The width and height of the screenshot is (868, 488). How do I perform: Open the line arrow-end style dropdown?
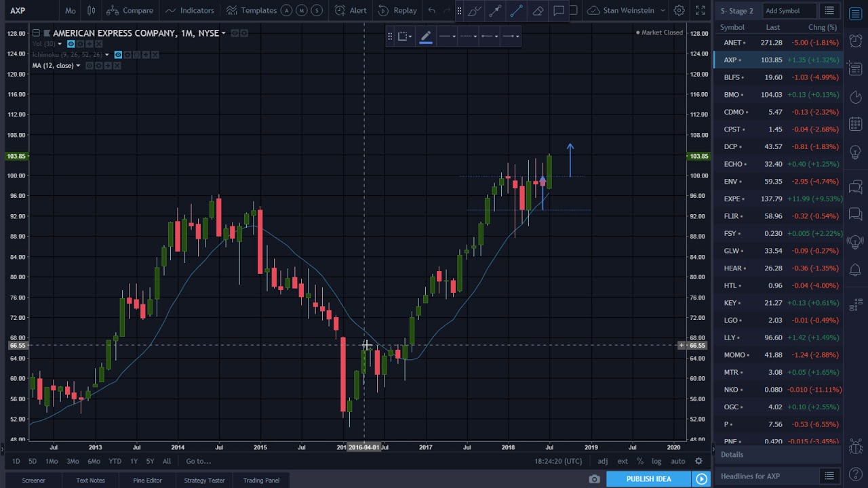pos(510,37)
